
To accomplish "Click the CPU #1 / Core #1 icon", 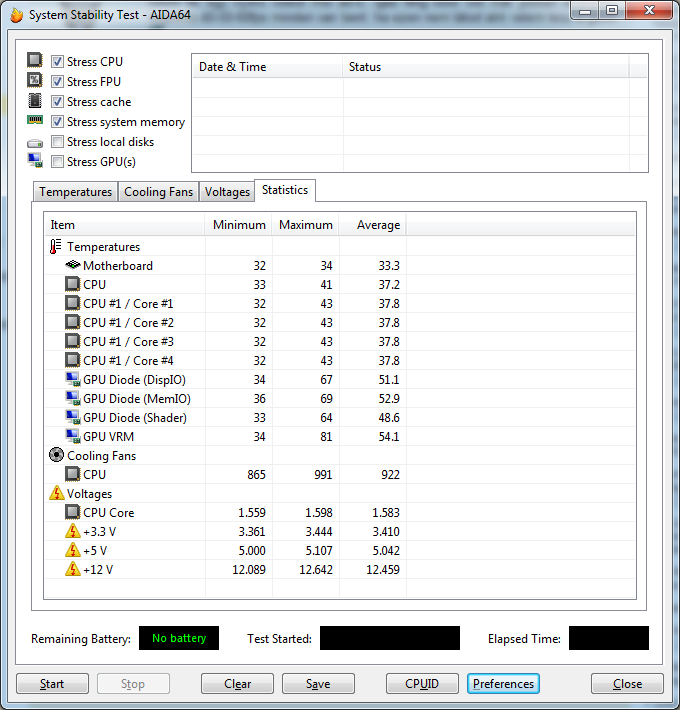I will 72,303.
